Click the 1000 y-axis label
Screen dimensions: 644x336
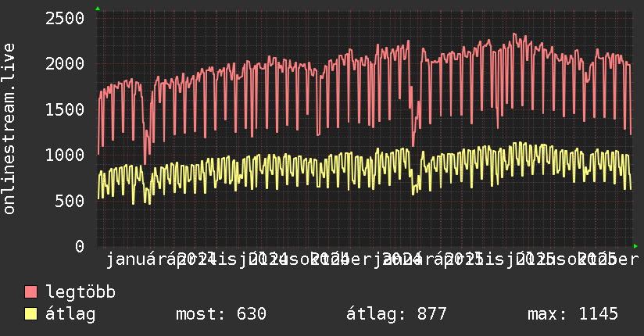(x=65, y=155)
